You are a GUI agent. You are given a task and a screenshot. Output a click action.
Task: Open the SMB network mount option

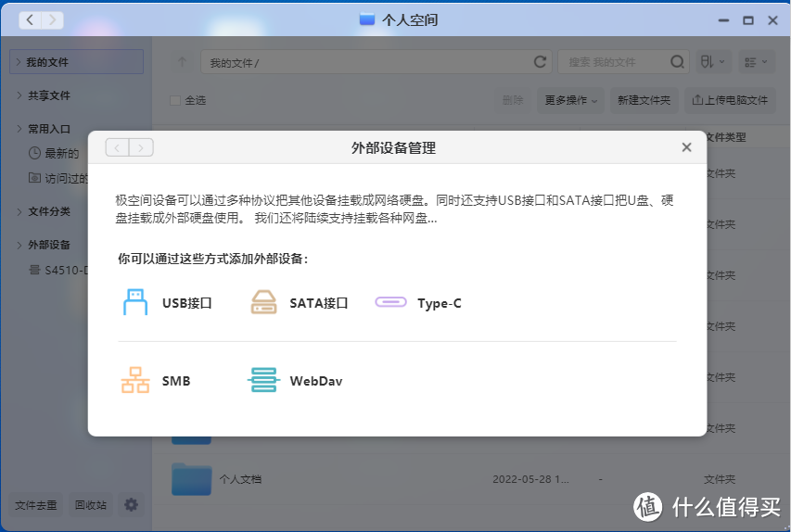click(x=135, y=381)
